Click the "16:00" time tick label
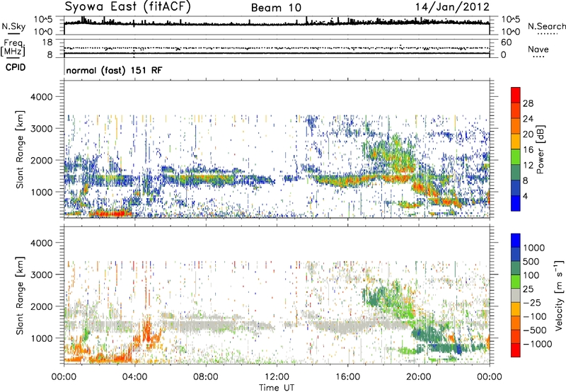The image size is (566, 392). pyautogui.click(x=347, y=377)
